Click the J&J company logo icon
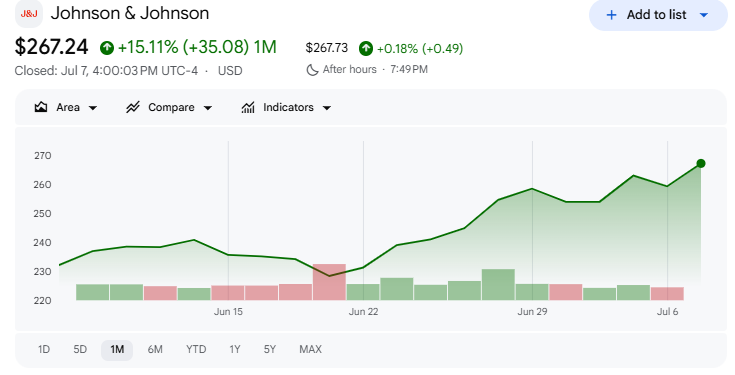735x375 pixels. click(29, 14)
